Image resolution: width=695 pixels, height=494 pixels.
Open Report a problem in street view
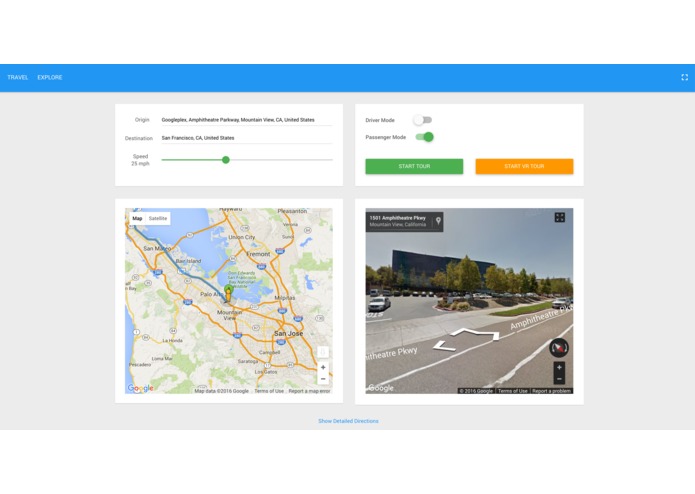tap(551, 391)
